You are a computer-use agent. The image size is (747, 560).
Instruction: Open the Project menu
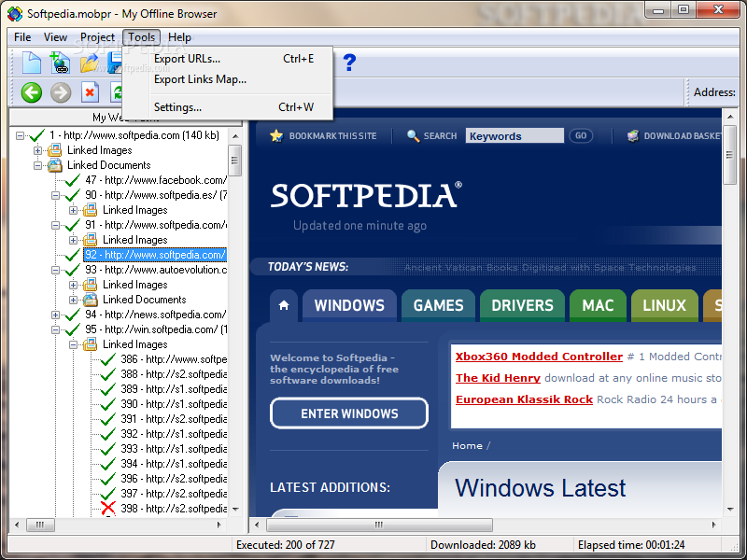tap(97, 37)
